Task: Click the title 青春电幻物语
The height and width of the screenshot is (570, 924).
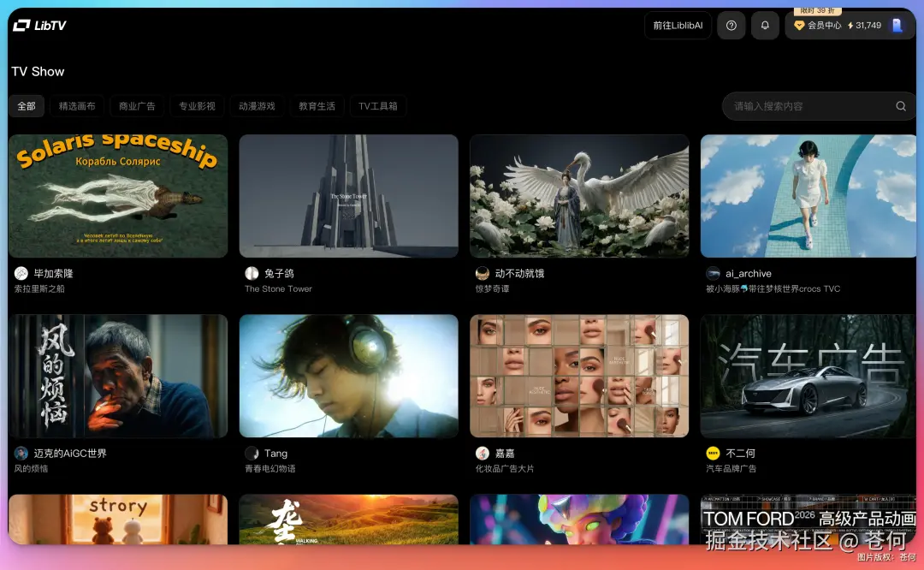Action: pyautogui.click(x=269, y=469)
